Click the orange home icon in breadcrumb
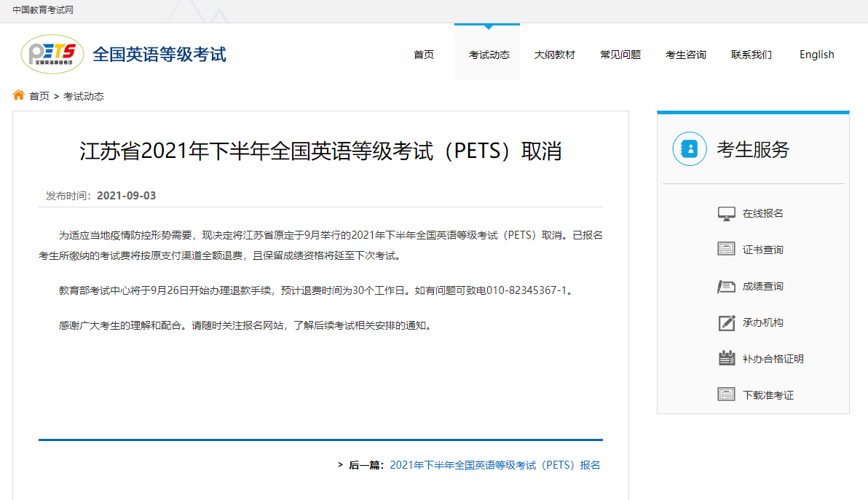 point(19,95)
